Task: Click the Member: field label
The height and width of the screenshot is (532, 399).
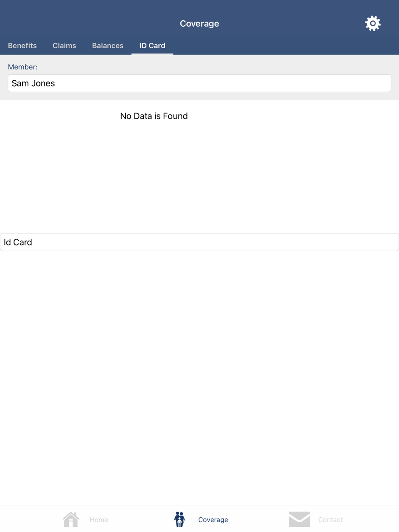Action: coord(23,67)
